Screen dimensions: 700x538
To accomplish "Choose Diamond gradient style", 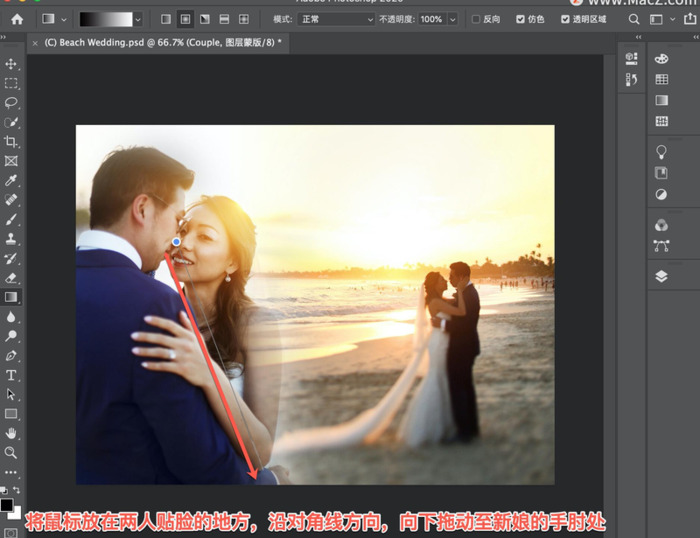I will tap(244, 19).
